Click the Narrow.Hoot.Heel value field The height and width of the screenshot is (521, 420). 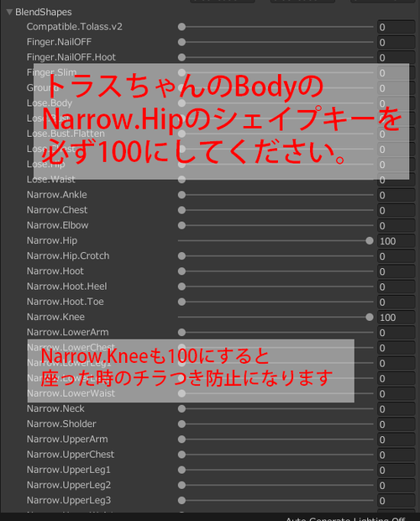click(x=396, y=287)
